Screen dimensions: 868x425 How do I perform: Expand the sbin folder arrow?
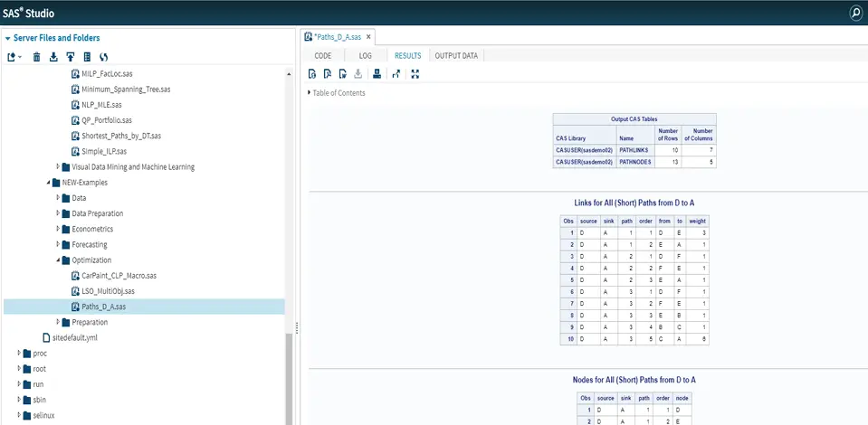[x=19, y=400]
